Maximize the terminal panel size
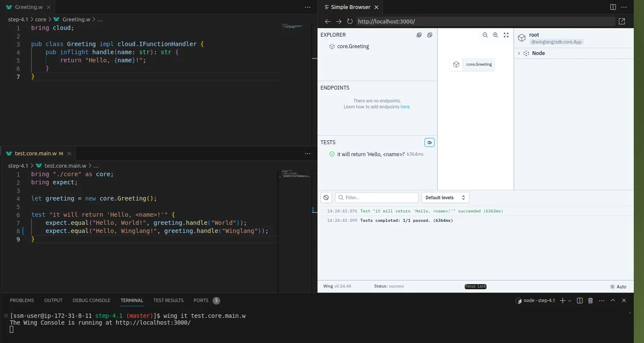Image resolution: width=644 pixels, height=343 pixels. coord(613,300)
